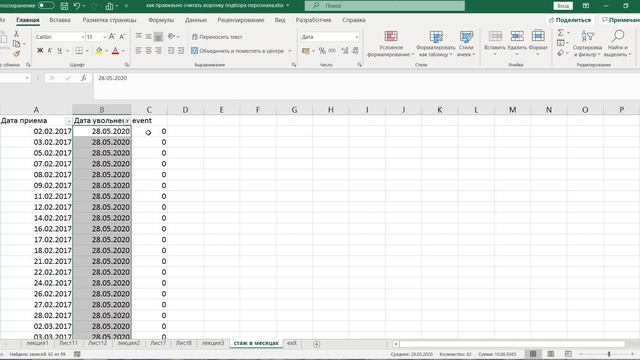Image resolution: width=640 pixels, height=360 pixels.
Task: Adjust the zoom slider in status bar
Action: (x=609, y=354)
